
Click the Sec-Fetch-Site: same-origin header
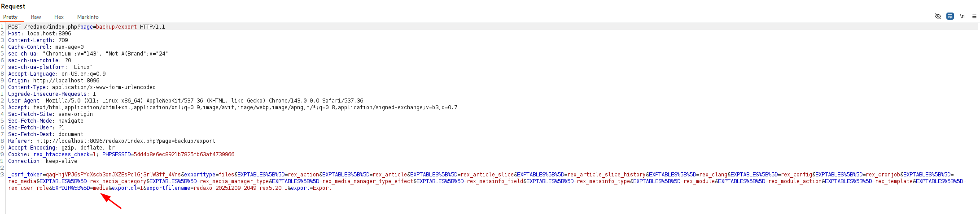(x=50, y=114)
